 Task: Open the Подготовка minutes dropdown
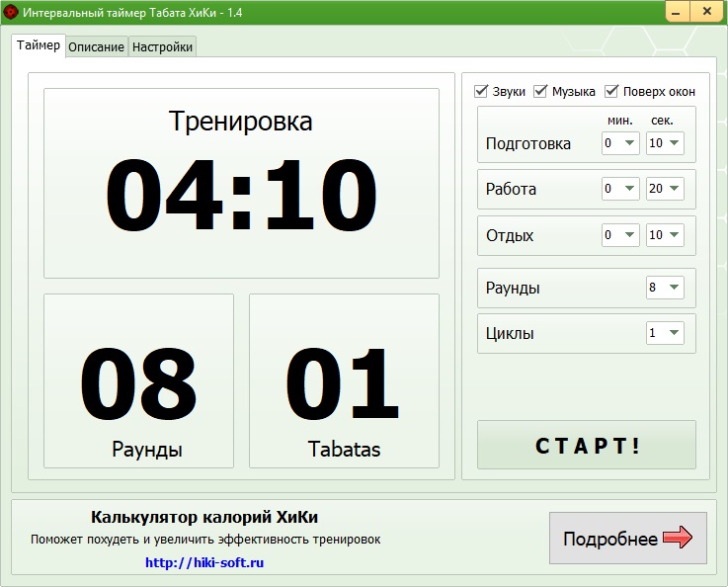pos(620,143)
